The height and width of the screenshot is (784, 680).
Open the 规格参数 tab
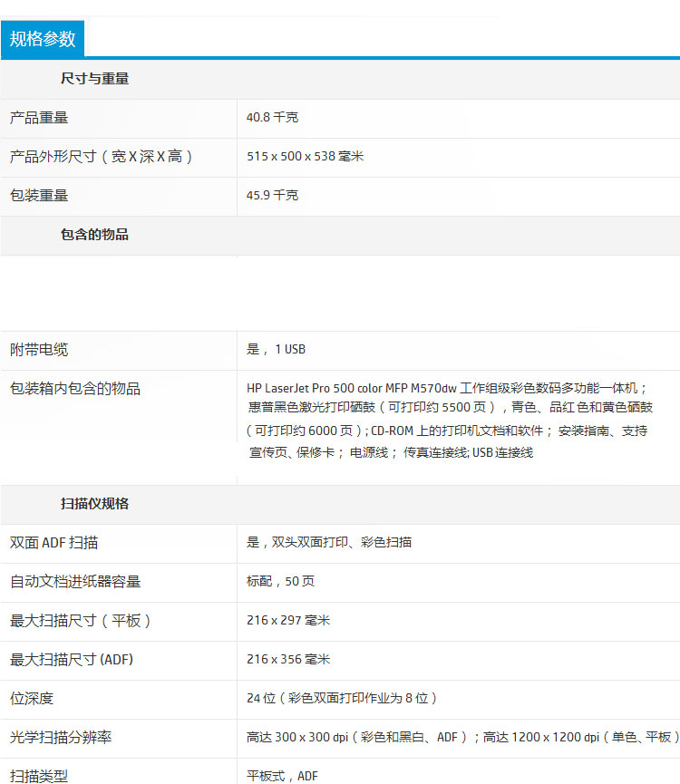[x=43, y=39]
